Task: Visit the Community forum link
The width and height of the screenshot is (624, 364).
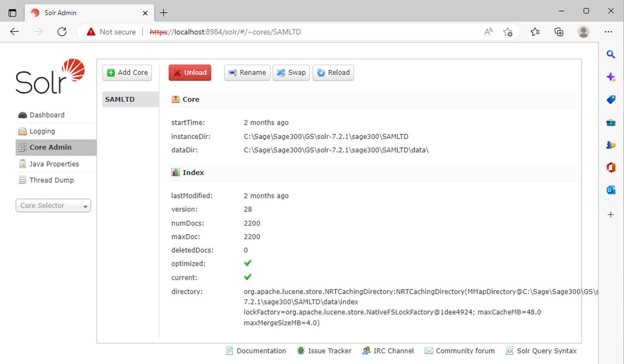Action: [464, 351]
